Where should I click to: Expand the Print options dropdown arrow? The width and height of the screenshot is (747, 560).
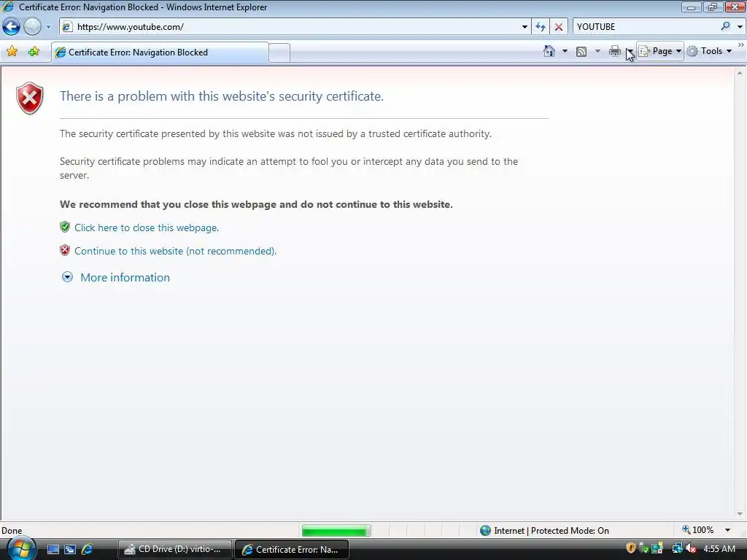[x=630, y=51]
